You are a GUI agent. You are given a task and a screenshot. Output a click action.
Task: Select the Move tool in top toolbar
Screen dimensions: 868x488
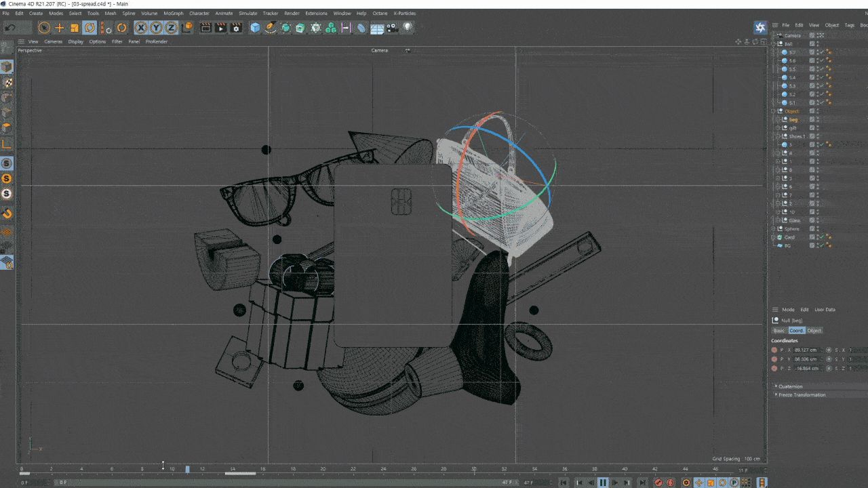[60, 28]
